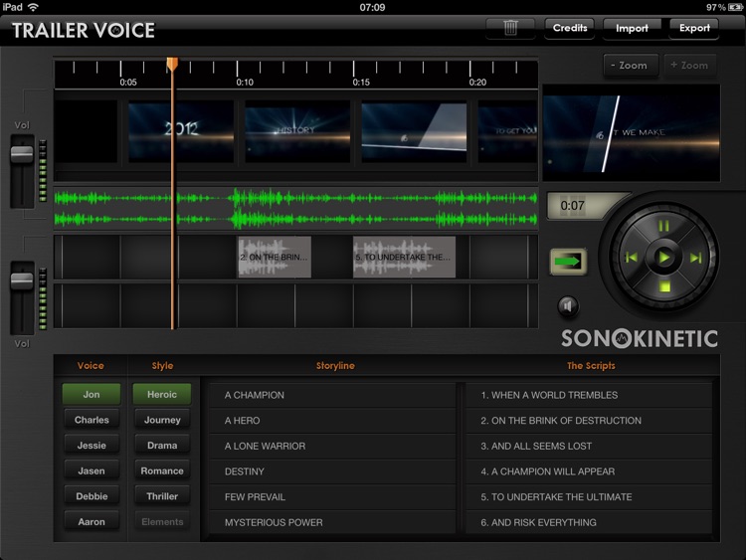Click the 0:07 time display
This screenshot has height=560, width=746.
[x=572, y=206]
